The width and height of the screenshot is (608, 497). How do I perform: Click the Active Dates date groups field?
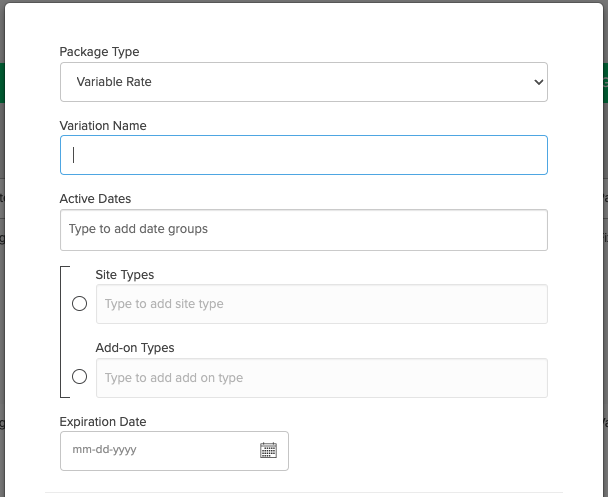tap(303, 229)
